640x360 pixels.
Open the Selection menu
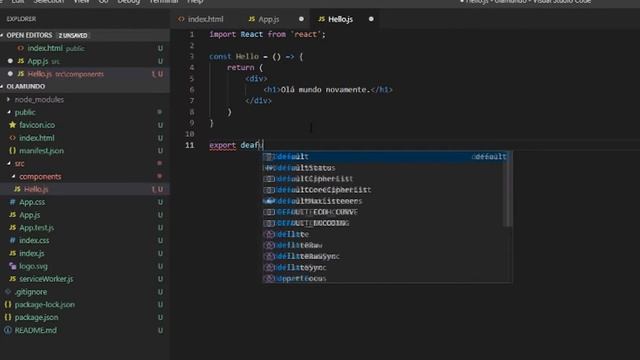tap(49, 2)
